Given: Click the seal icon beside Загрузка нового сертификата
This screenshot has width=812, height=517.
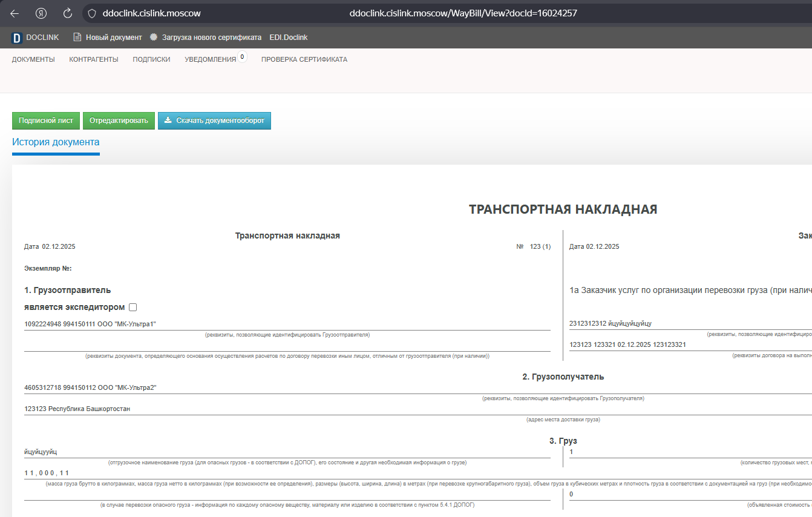Looking at the screenshot, I should (x=154, y=38).
